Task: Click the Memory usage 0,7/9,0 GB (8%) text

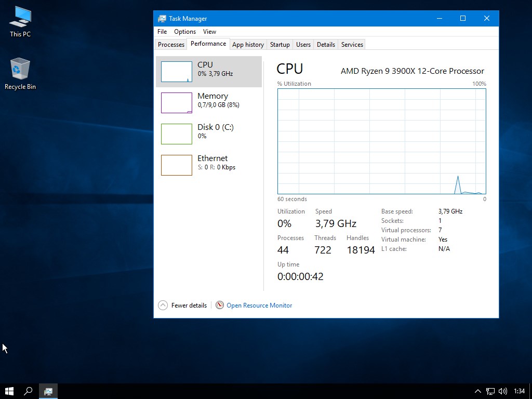Action: point(219,105)
